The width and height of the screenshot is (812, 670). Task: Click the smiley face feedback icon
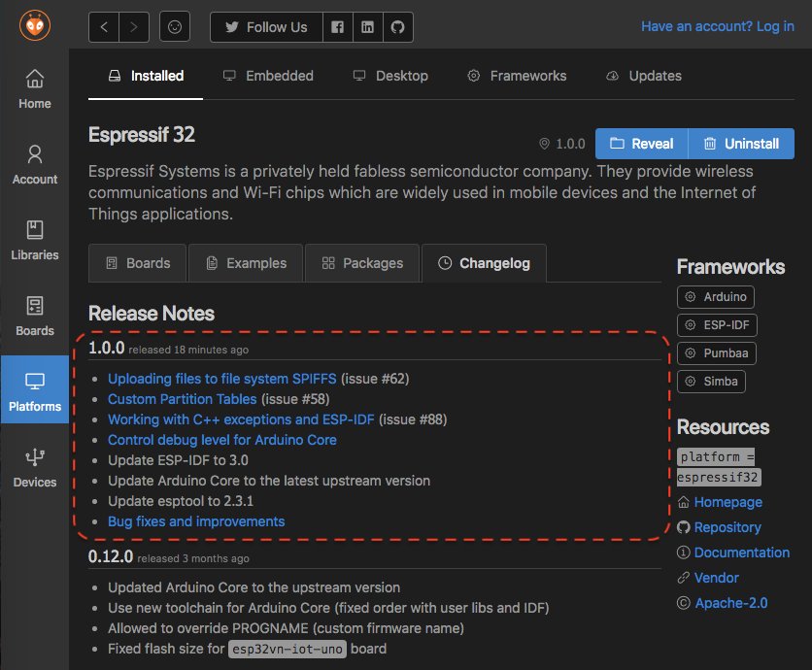(175, 27)
